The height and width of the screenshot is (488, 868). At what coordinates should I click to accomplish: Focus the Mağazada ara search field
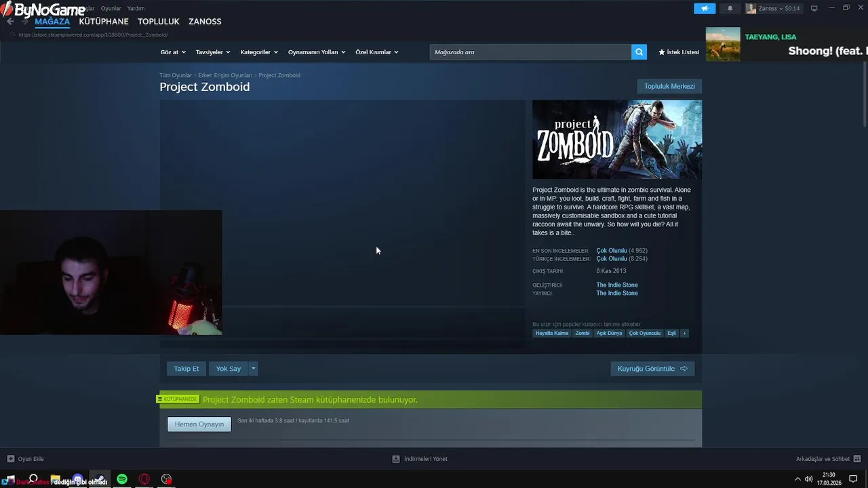[530, 52]
